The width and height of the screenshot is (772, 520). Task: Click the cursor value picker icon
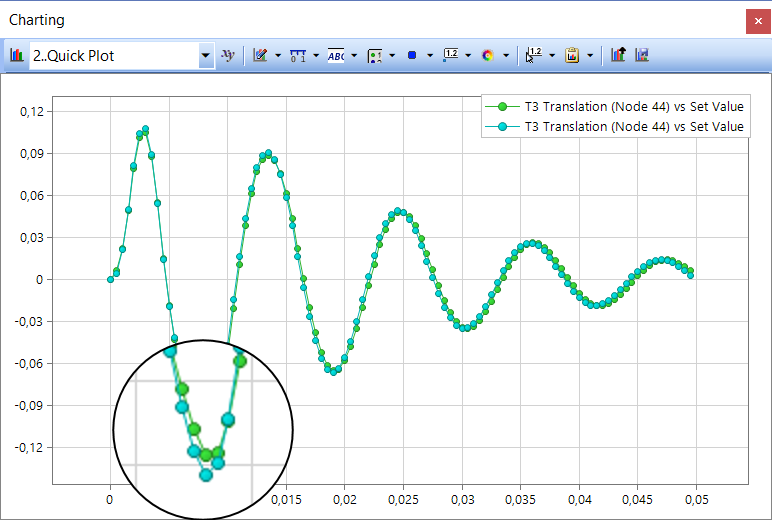(x=534, y=55)
